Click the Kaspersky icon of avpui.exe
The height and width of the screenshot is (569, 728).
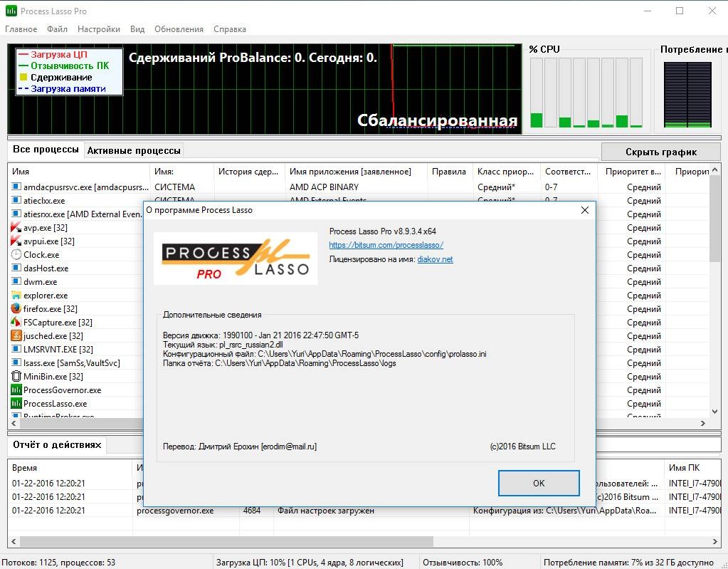pyautogui.click(x=16, y=241)
